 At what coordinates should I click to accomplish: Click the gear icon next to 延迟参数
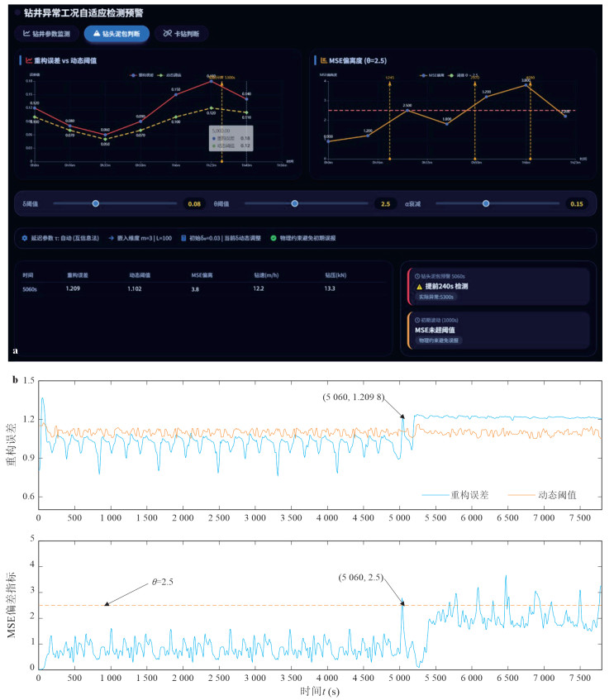(x=25, y=238)
